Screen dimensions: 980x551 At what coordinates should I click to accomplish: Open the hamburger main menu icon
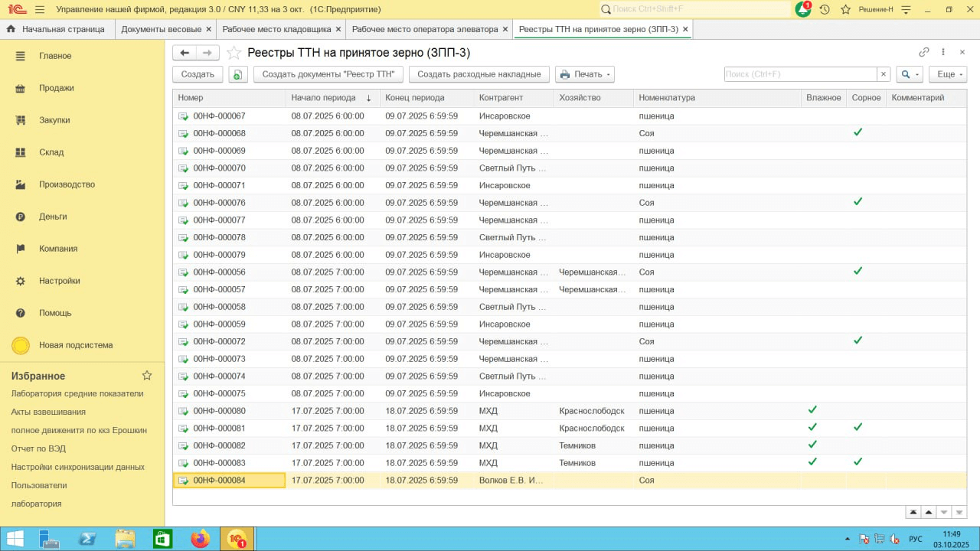(x=40, y=9)
